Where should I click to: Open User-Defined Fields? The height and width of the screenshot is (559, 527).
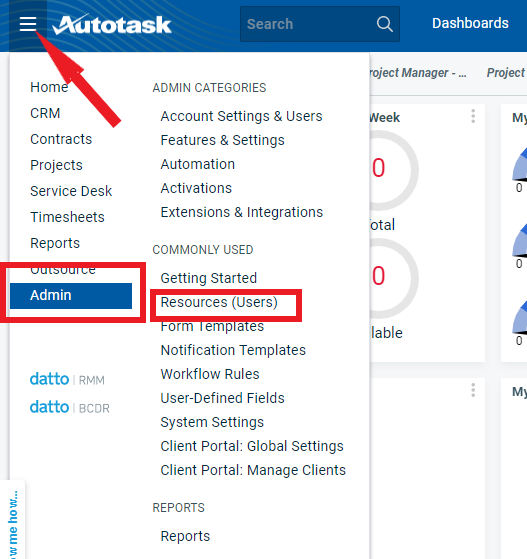coord(222,398)
